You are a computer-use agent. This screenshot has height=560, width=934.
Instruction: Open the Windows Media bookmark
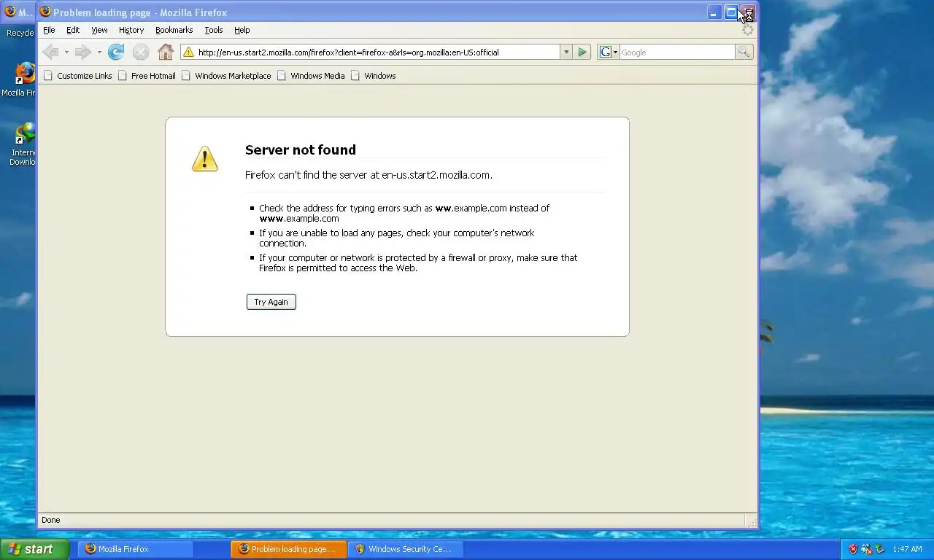[x=311, y=76]
